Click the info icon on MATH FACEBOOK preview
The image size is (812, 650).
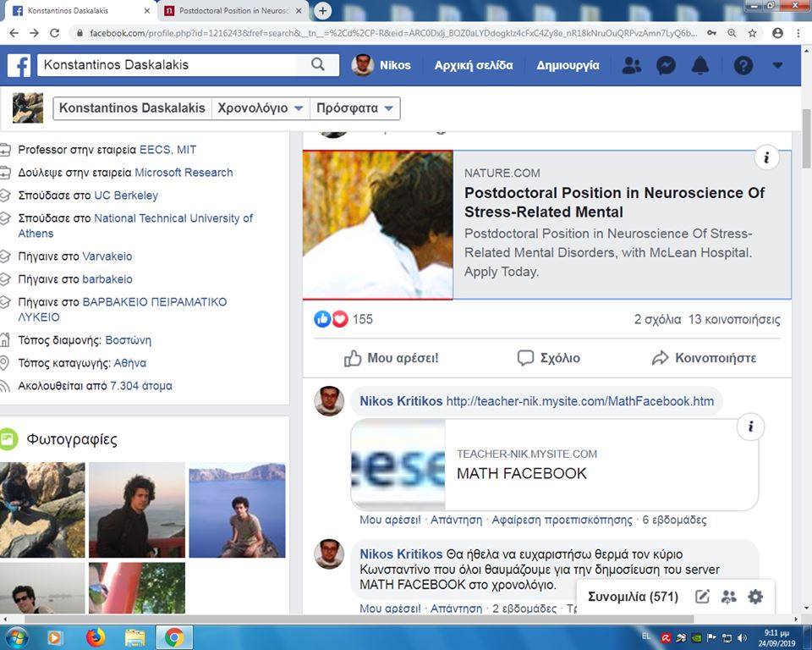pos(750,427)
